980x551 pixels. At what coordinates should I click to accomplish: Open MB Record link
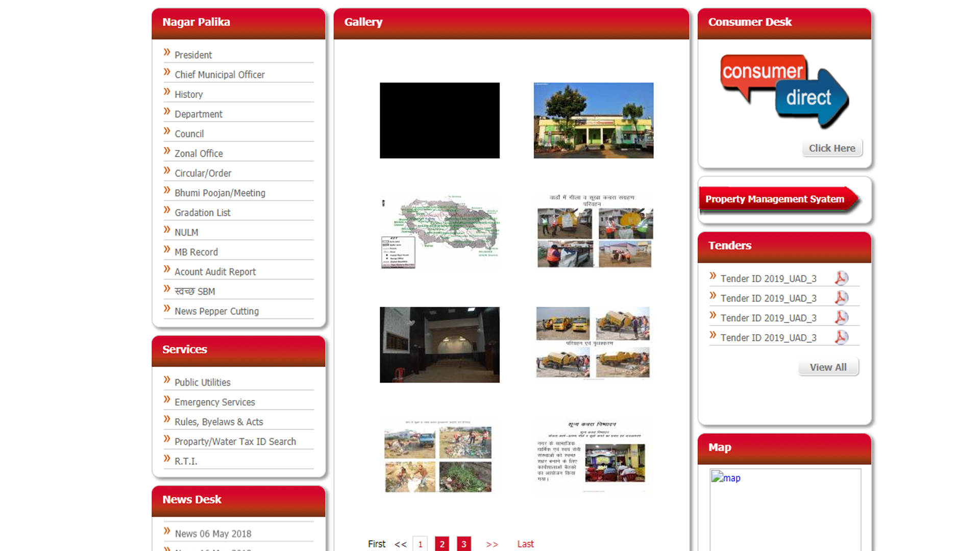(x=196, y=253)
